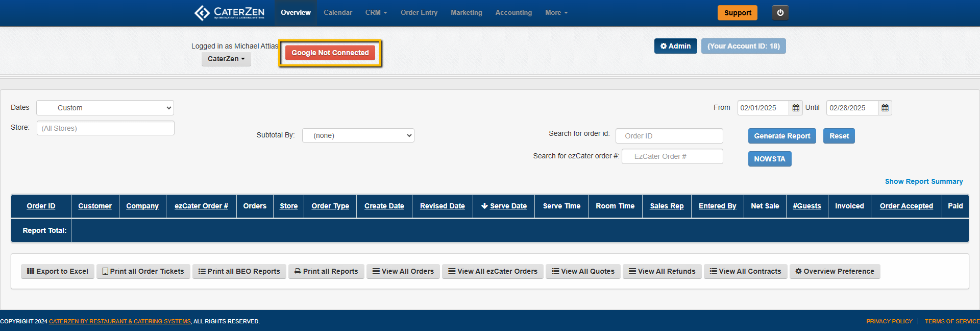Click the Until date field
Image resolution: width=980 pixels, height=331 pixels.
tap(852, 108)
